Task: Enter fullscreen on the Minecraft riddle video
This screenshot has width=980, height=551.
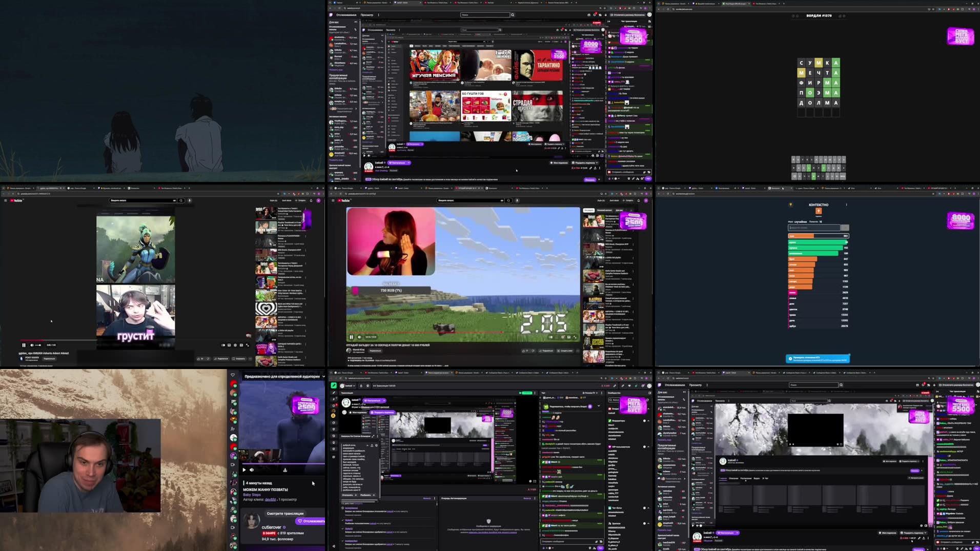Action: coord(575,337)
